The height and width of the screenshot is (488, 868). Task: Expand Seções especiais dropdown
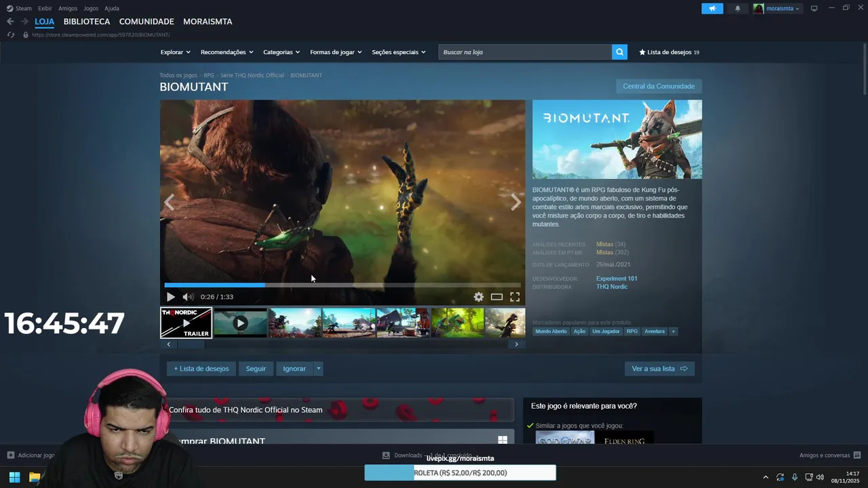click(x=399, y=52)
